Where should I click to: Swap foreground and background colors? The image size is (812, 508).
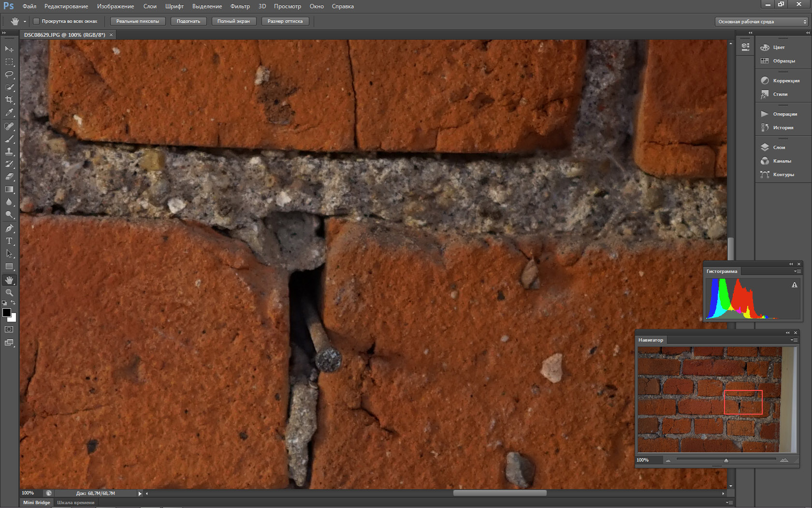[13, 303]
